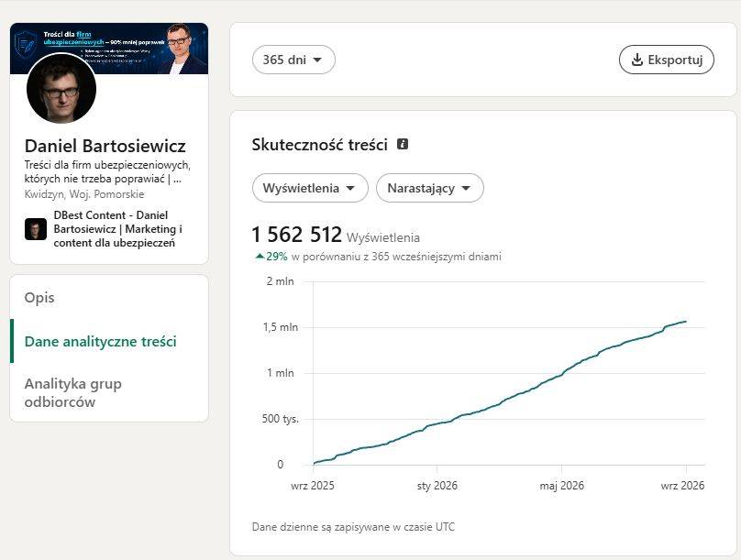This screenshot has width=741, height=560.
Task: Click the Skuteczność treści heading
Action: 319,145
